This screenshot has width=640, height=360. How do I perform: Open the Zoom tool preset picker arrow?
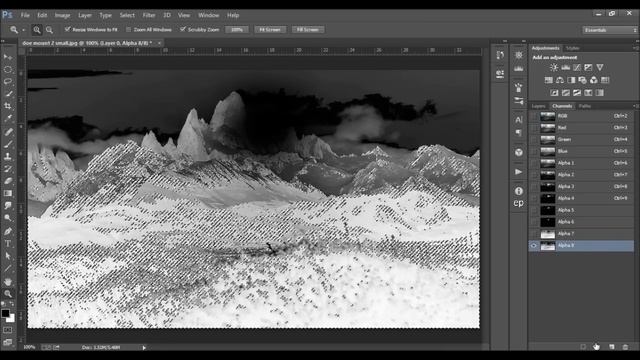pos(23,30)
